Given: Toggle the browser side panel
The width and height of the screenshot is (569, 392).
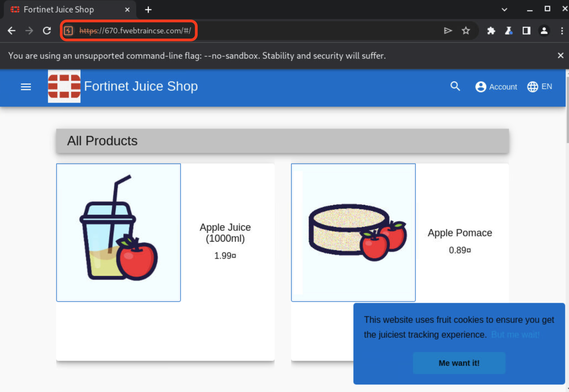Looking at the screenshot, I should [526, 31].
